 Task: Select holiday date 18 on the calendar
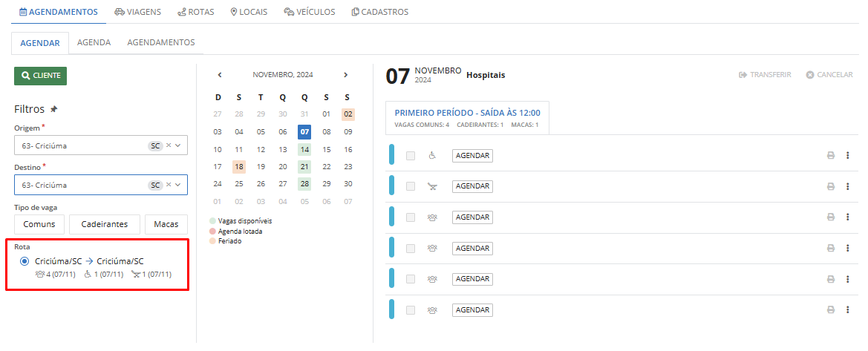pyautogui.click(x=239, y=167)
